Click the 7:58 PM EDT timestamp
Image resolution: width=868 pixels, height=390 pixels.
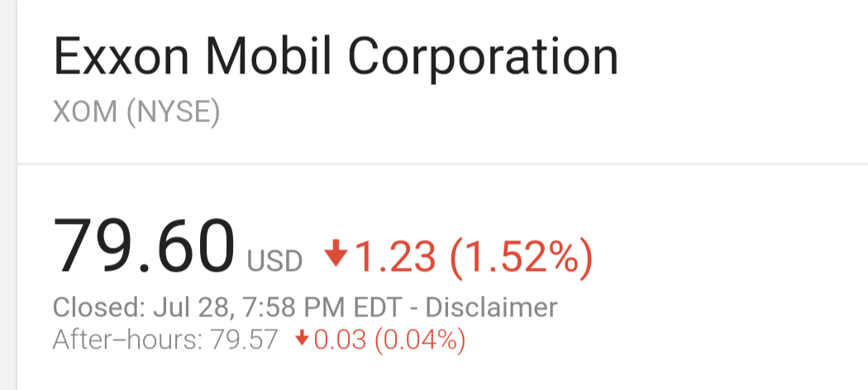point(322,308)
